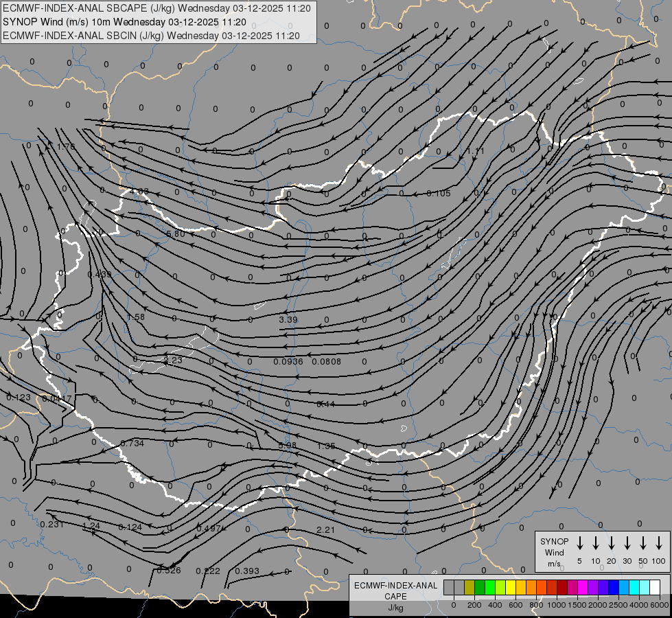Screen dimensions: 672x618
Task: Click the 5.98 value on the map
Action: (x=287, y=446)
